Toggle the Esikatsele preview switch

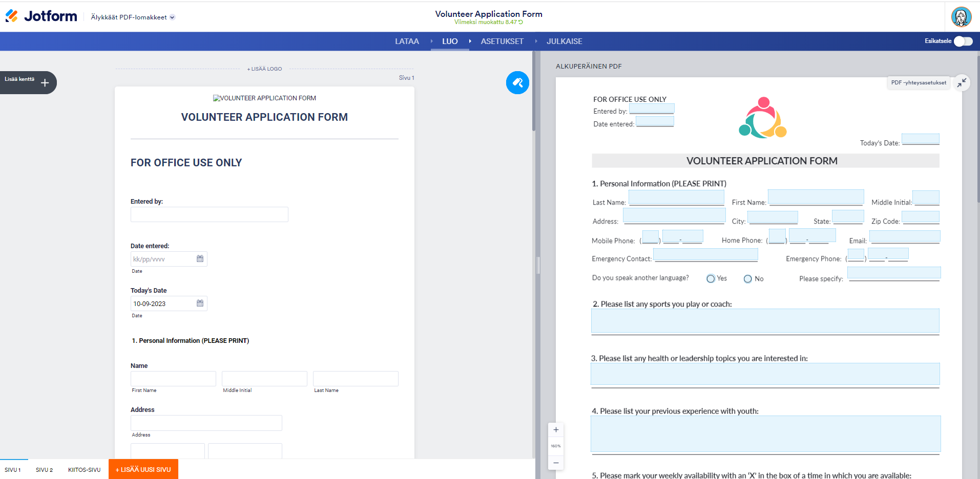963,41
